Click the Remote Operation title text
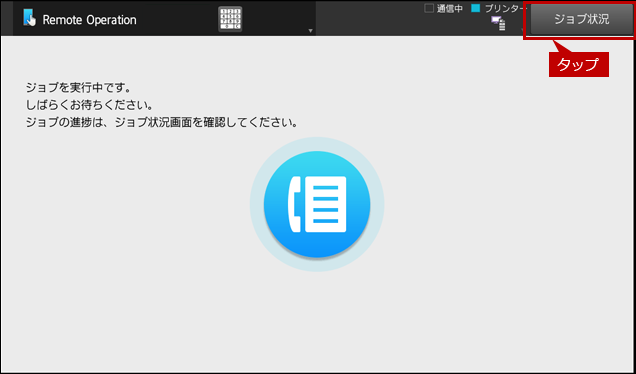This screenshot has width=636, height=374. tap(89, 20)
